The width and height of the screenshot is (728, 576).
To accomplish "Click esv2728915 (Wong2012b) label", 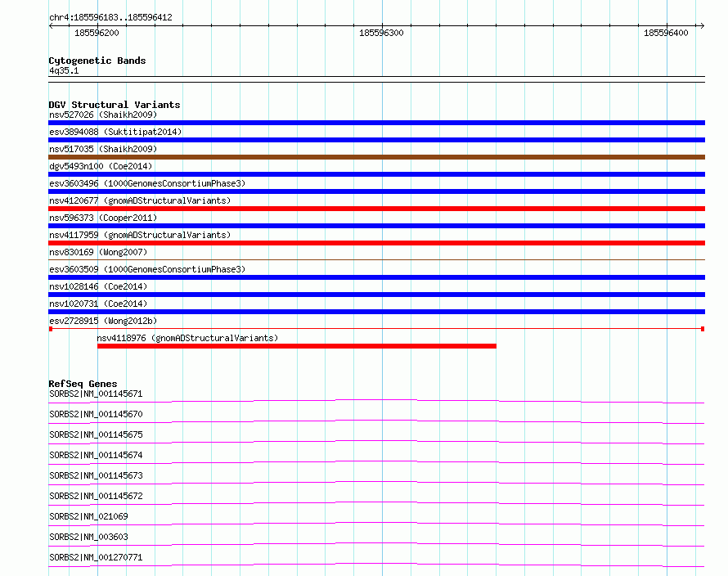I will (x=103, y=321).
